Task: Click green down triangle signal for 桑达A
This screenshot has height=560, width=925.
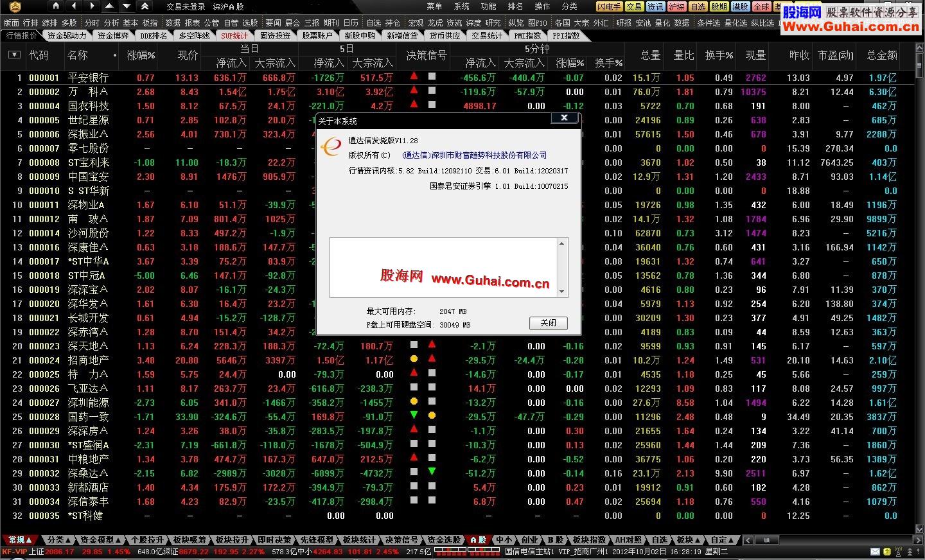Action: coord(432,472)
